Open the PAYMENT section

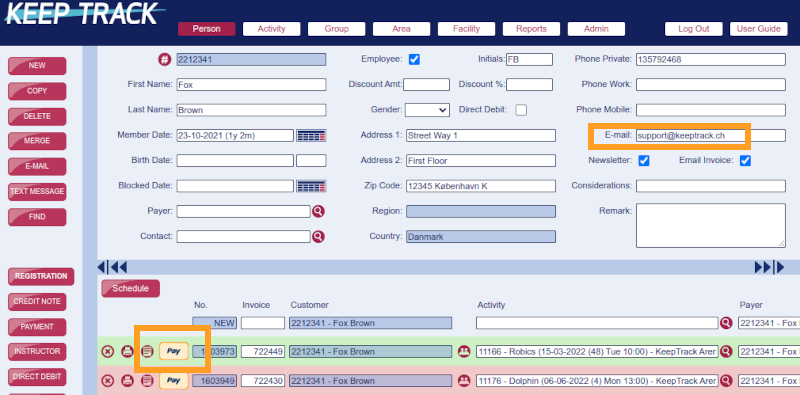37,327
